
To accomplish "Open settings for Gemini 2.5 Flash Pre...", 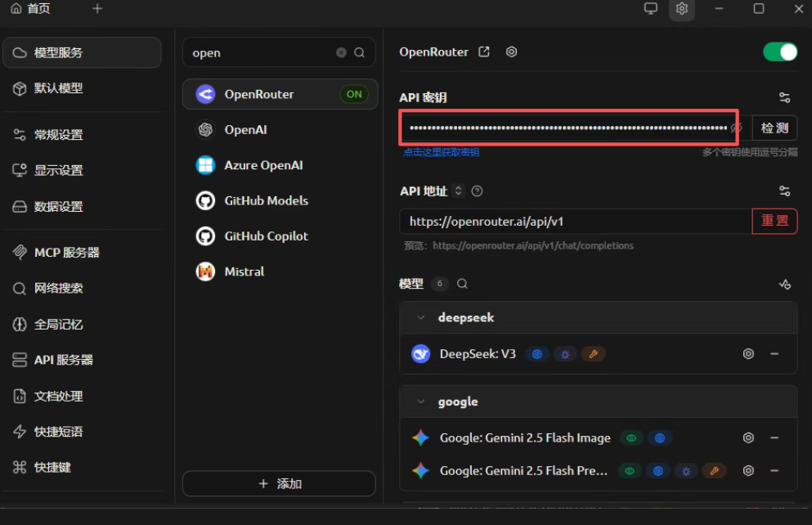I will pos(748,471).
